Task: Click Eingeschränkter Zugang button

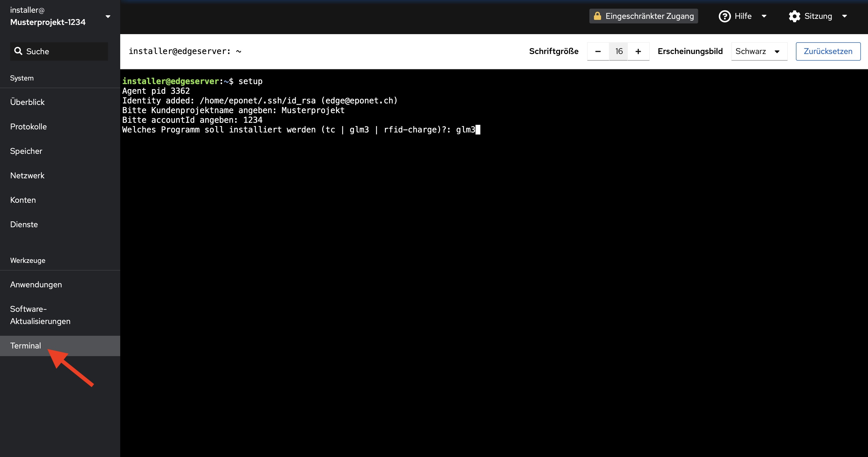Action: pyautogui.click(x=643, y=16)
